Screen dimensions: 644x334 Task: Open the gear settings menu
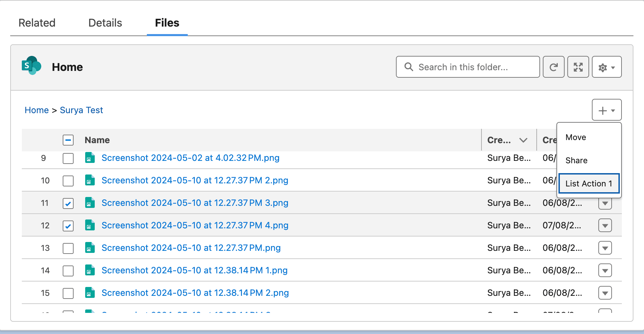[607, 67]
